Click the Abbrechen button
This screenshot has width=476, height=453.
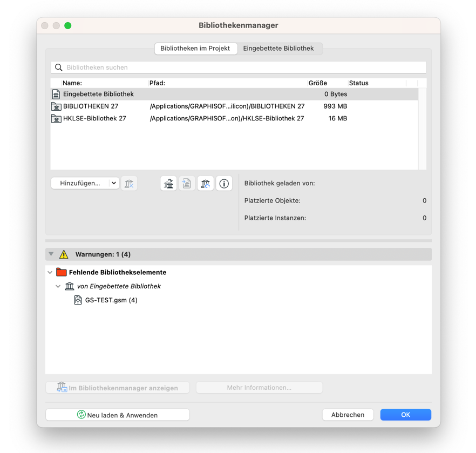point(348,414)
